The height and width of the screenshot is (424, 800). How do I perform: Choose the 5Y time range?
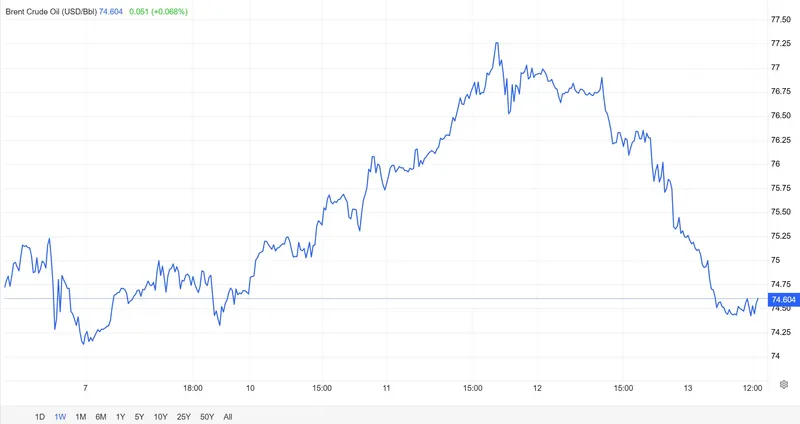click(140, 416)
